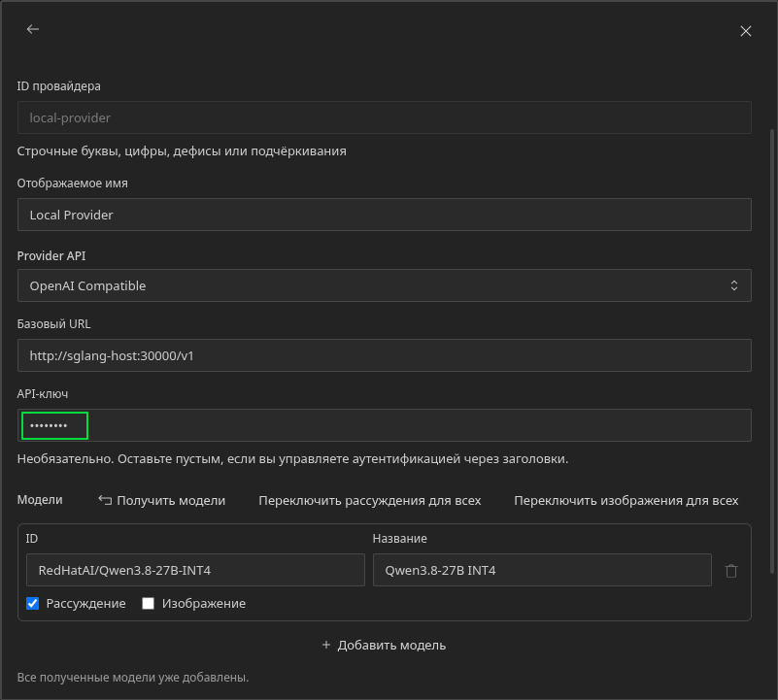
Task: Click the Получить модели button
Action: 162,500
